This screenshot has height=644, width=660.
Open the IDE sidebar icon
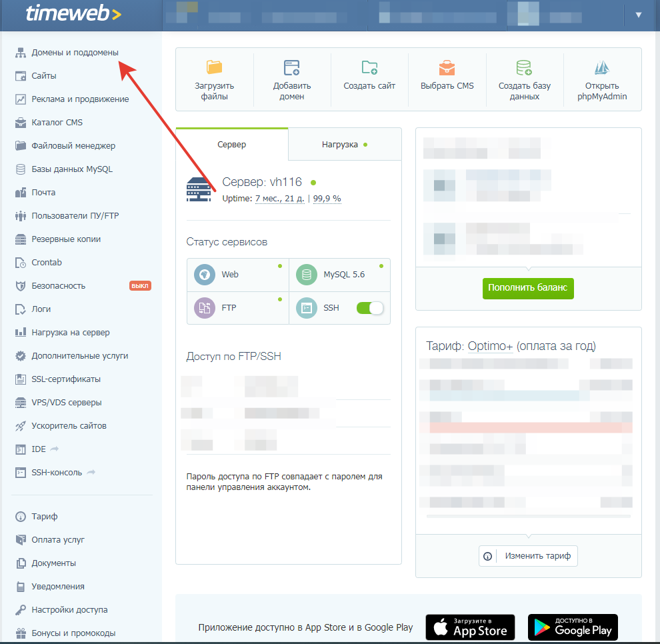(x=20, y=449)
